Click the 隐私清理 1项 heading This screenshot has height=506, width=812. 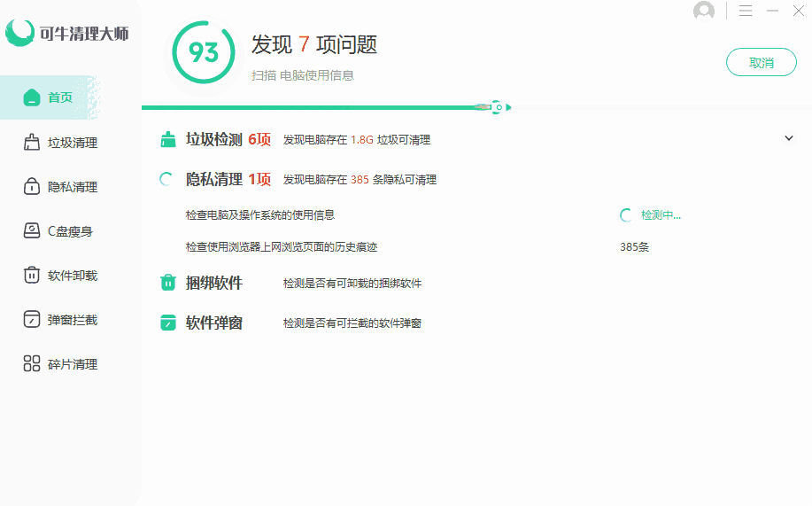pyautogui.click(x=228, y=179)
